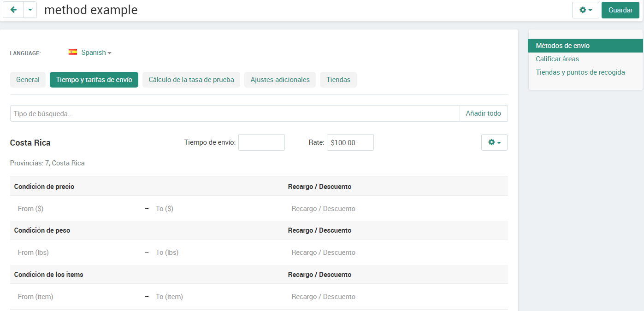Screen dimensions: 644x311
Task: Click the Spain flag icon
Action: tap(73, 52)
